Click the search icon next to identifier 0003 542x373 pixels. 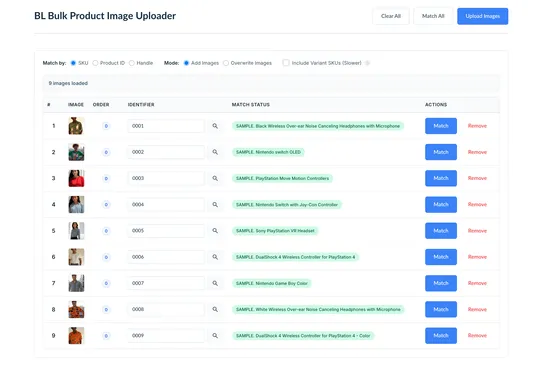click(x=215, y=178)
